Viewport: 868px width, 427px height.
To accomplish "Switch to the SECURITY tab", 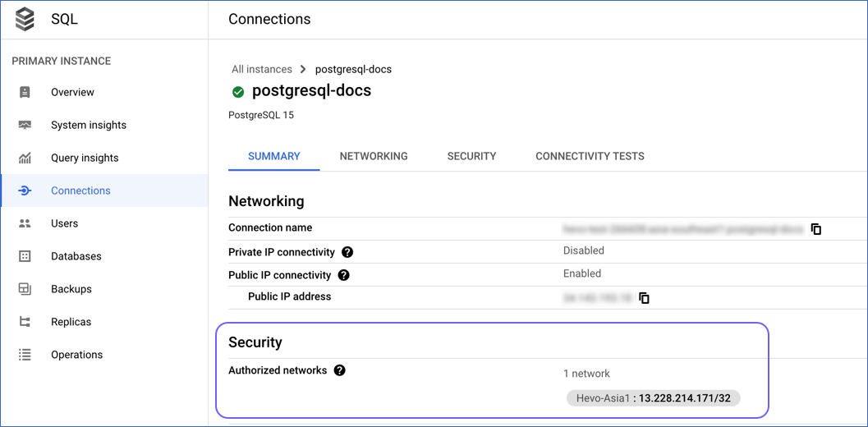I will (x=471, y=156).
